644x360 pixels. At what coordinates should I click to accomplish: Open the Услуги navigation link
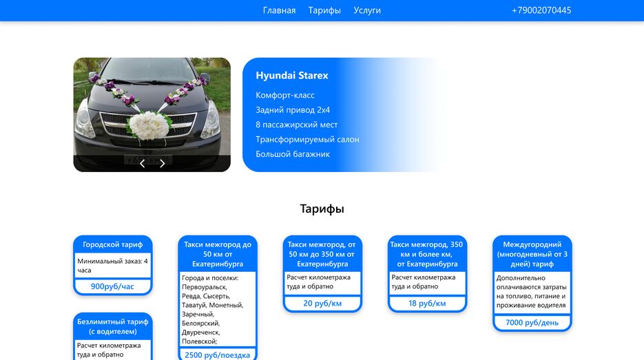click(x=367, y=10)
